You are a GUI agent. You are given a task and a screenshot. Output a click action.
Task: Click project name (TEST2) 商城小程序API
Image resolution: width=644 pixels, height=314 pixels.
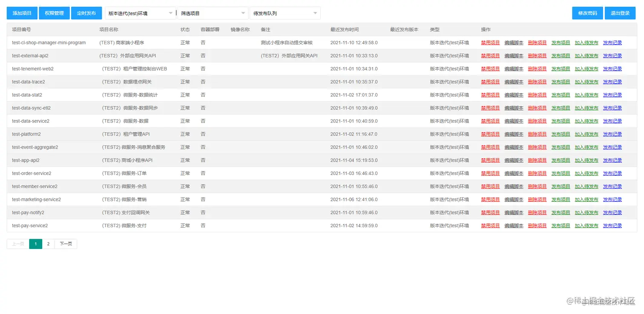pos(127,160)
